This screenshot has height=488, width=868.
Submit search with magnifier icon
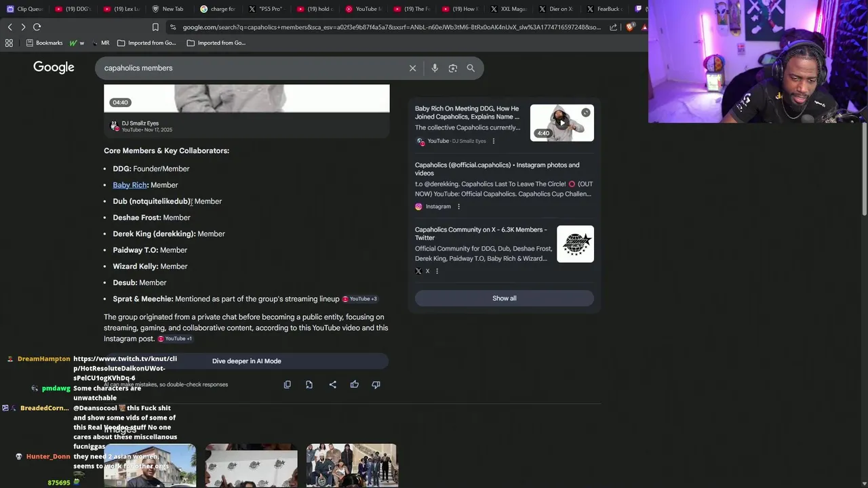coord(471,68)
